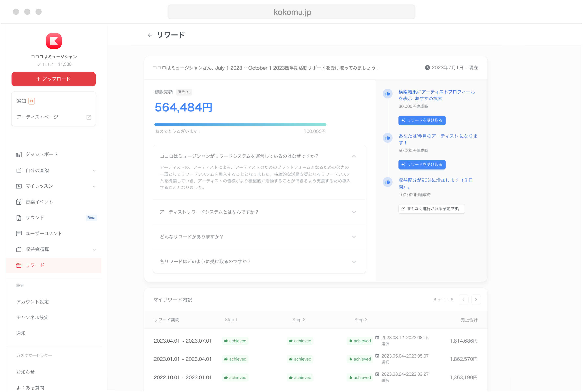The image size is (583, 392).
Task: Expand the 自分の楽譜 submenu chevron
Action: point(94,171)
